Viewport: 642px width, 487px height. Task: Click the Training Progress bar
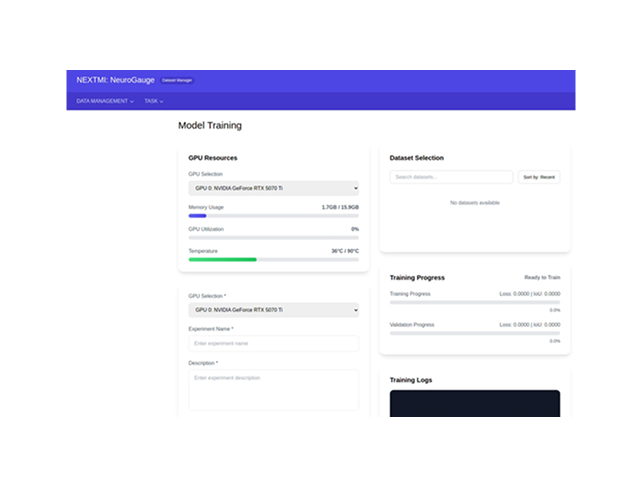tap(474, 302)
